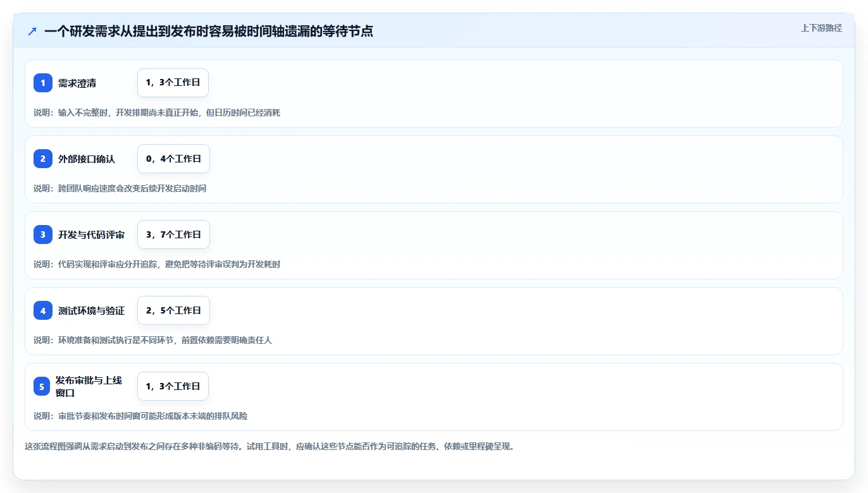Click the 开发与代码评审 step title

(x=91, y=234)
